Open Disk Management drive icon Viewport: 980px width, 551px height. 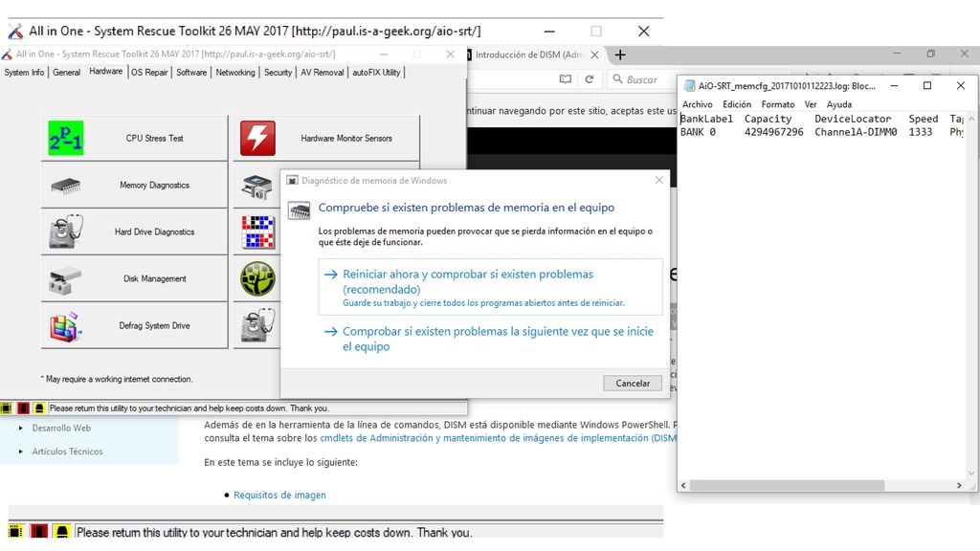click(66, 279)
